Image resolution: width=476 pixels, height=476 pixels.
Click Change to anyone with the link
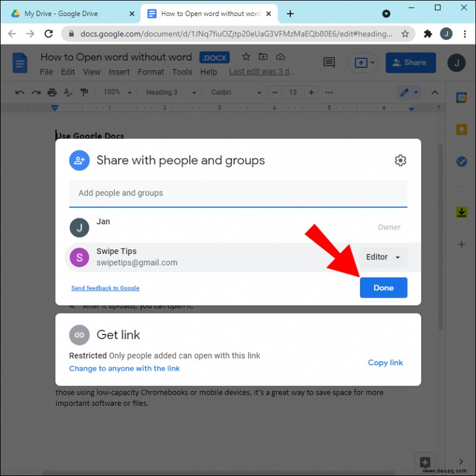click(x=124, y=368)
